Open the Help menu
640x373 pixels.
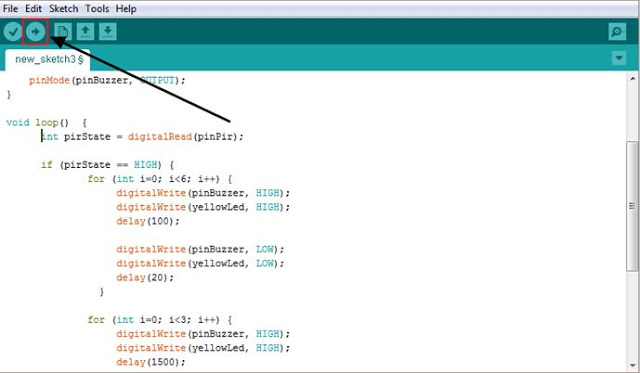(126, 9)
